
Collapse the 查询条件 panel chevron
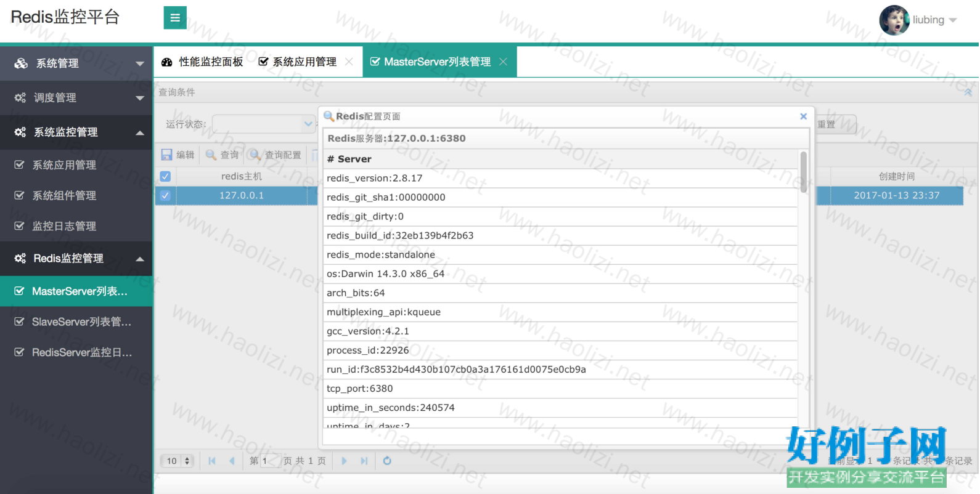tap(968, 92)
